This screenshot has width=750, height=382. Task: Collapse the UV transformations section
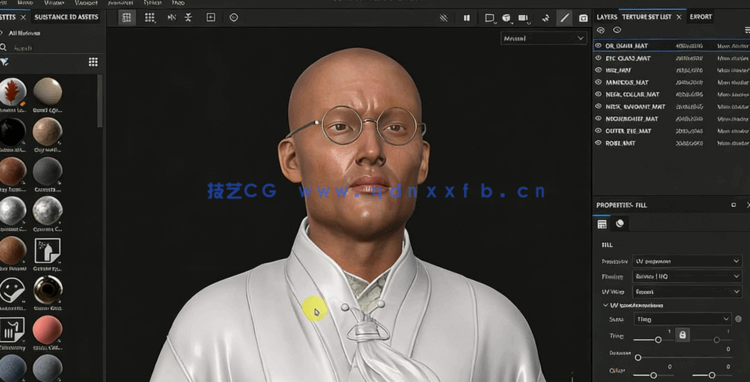tap(606, 305)
